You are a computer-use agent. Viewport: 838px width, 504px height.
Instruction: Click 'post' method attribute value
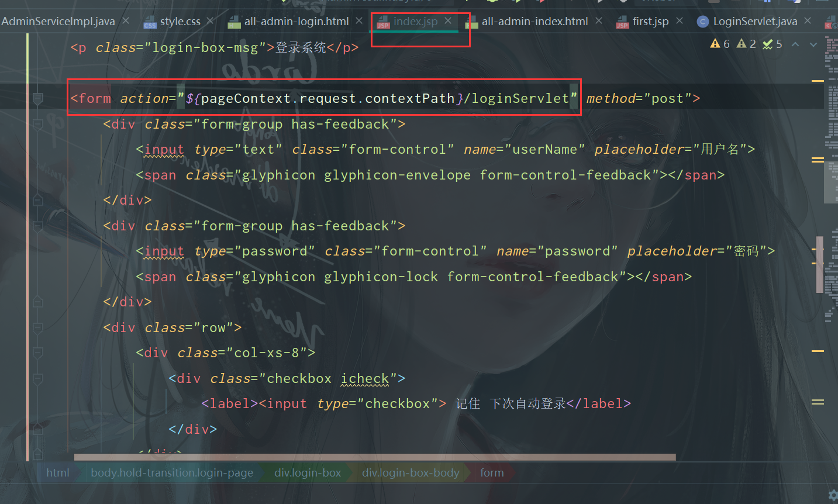tap(668, 99)
